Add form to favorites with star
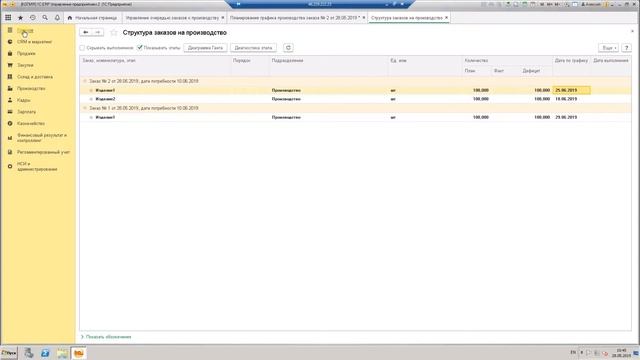 (x=114, y=33)
